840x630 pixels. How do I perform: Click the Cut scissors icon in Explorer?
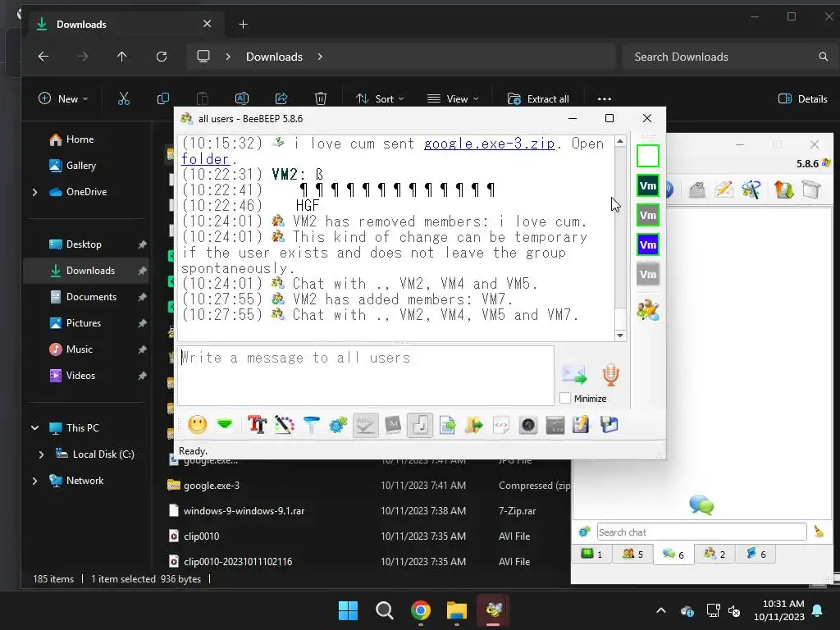tap(124, 98)
